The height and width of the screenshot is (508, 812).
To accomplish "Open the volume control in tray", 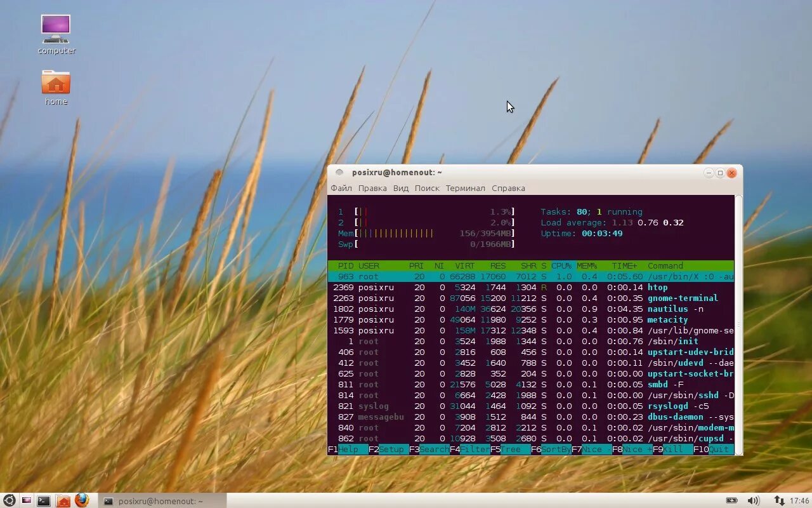I will [753, 501].
